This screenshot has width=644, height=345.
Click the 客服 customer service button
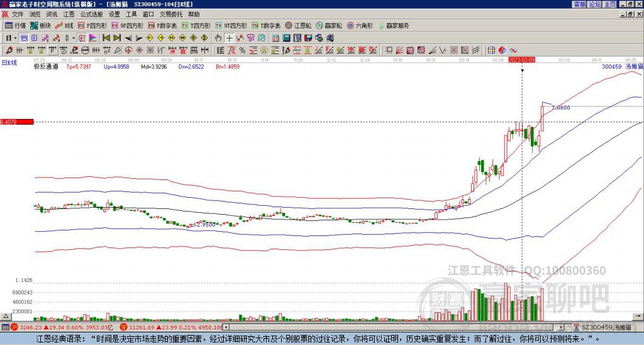pyautogui.click(x=579, y=4)
